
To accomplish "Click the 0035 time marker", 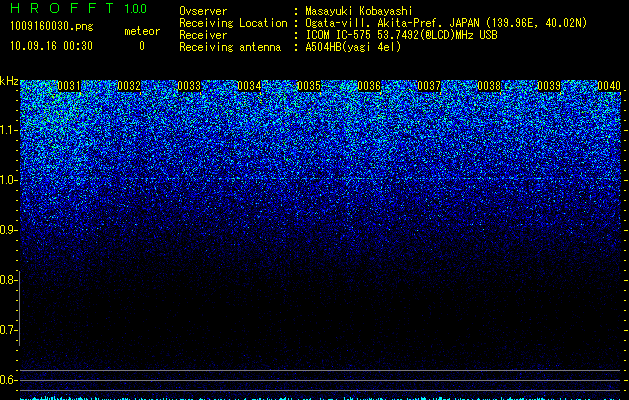I will tap(309, 86).
